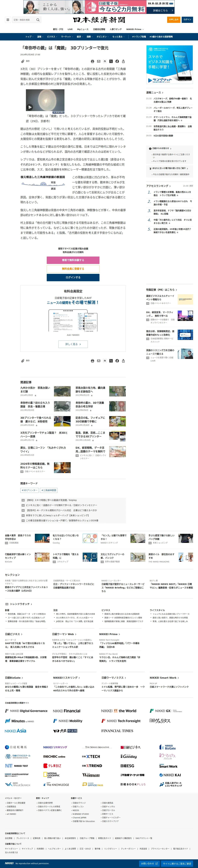This screenshot has width=198, height=868.
Task: Click the 記事・株価を検索 search field
Action: (x=24, y=20)
